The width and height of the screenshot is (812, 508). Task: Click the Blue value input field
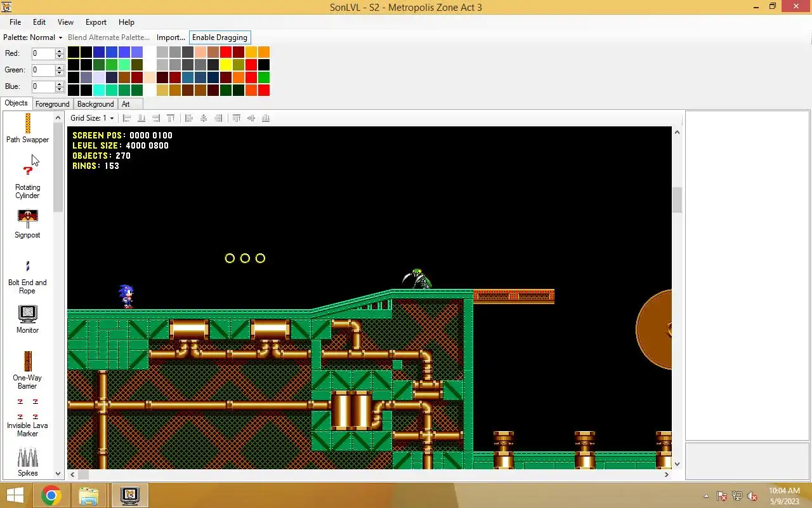tap(44, 87)
